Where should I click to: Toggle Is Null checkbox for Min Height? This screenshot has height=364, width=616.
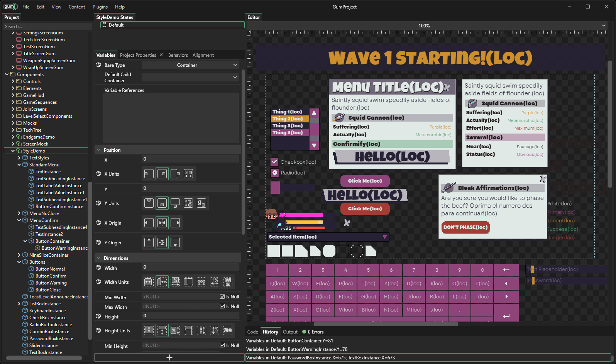click(x=222, y=345)
